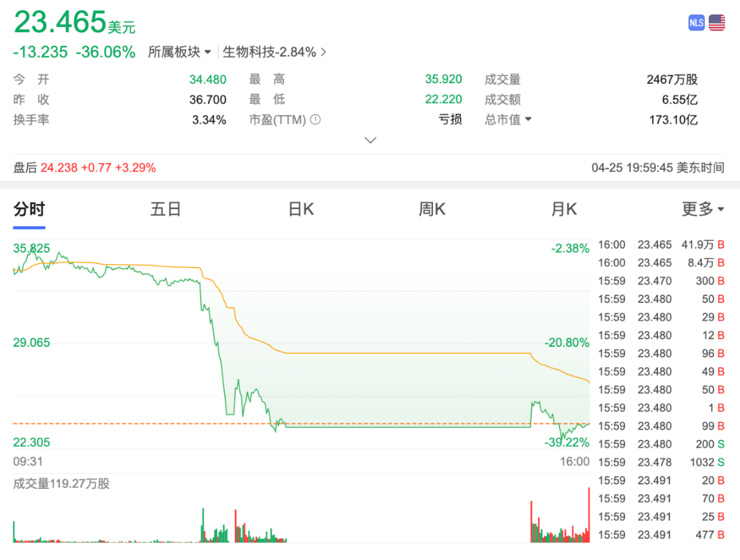The image size is (740, 560).
Task: Click the 成交量119.27万股 volume label
Action: click(x=61, y=483)
